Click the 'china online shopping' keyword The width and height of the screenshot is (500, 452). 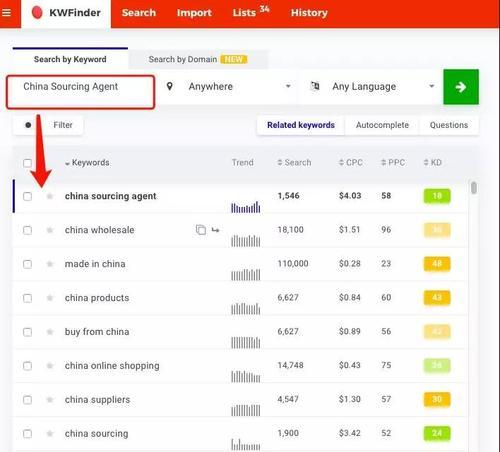click(112, 366)
